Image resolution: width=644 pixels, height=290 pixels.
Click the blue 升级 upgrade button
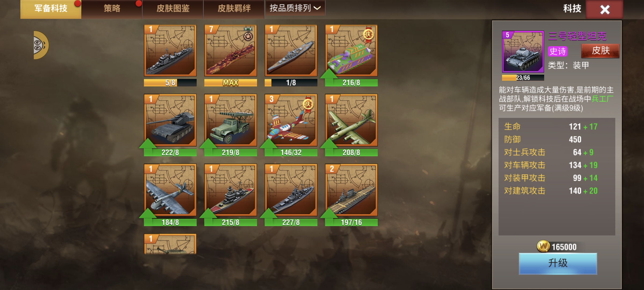(558, 263)
